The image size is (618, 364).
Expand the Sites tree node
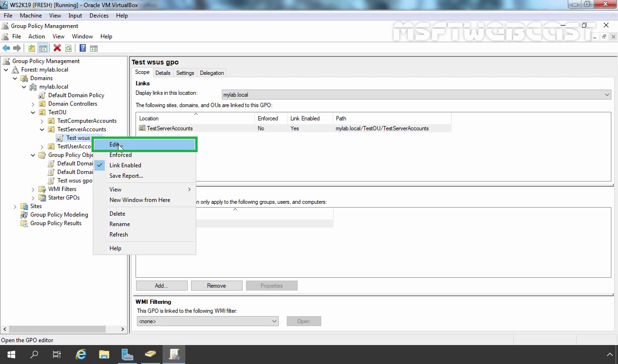coord(15,206)
